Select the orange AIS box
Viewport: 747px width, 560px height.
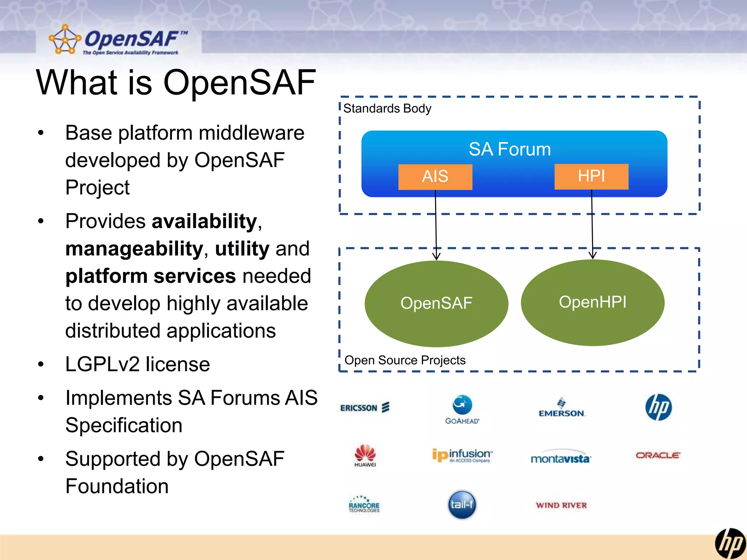(x=435, y=177)
